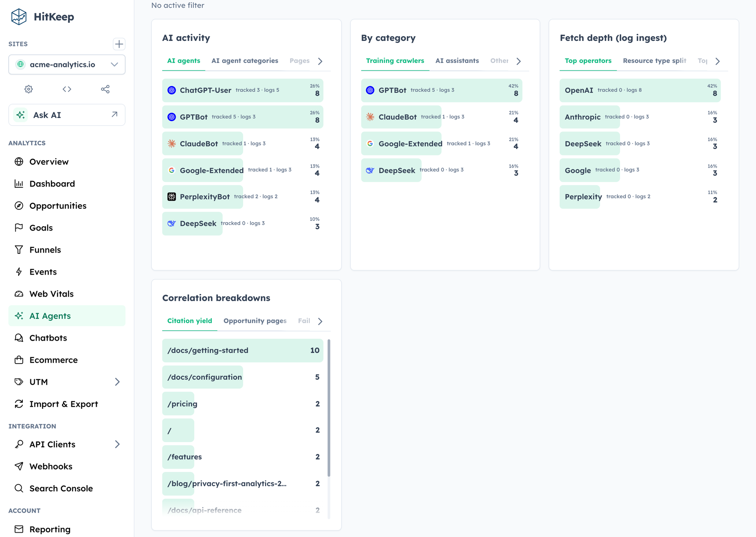Open the tracking code snippet icon

click(x=67, y=89)
